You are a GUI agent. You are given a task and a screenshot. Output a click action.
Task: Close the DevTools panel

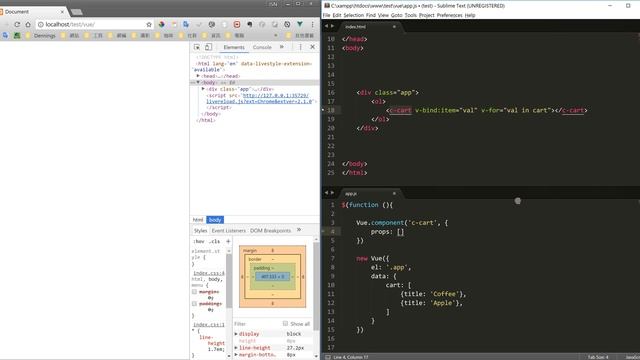(x=312, y=47)
